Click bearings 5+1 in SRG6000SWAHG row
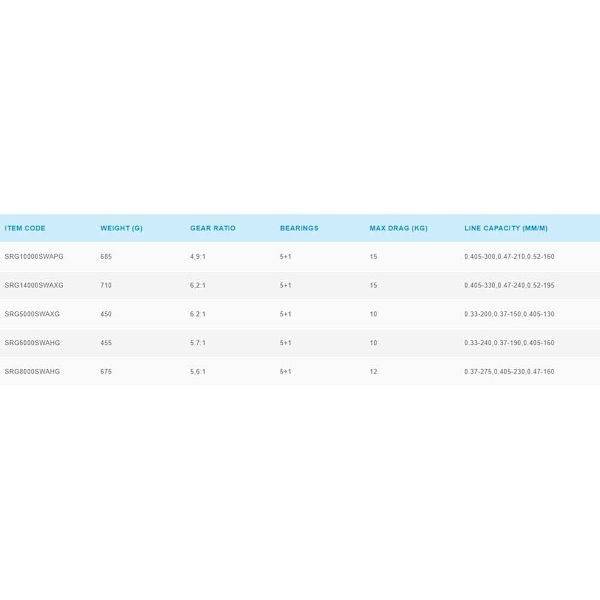This screenshot has width=600, height=600. (285, 342)
